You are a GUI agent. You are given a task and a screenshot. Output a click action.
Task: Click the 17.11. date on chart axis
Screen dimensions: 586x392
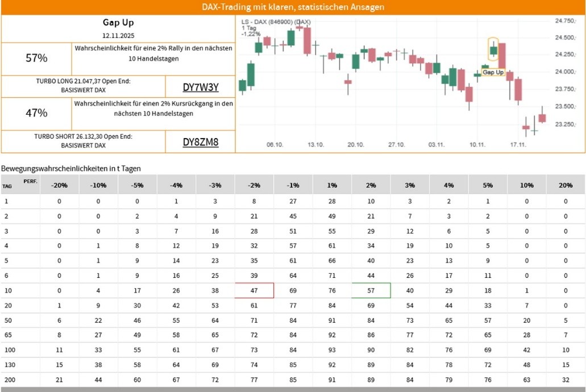click(518, 145)
